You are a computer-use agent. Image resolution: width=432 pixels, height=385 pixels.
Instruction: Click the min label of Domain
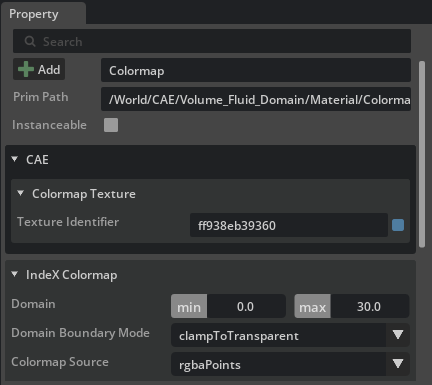pos(189,306)
